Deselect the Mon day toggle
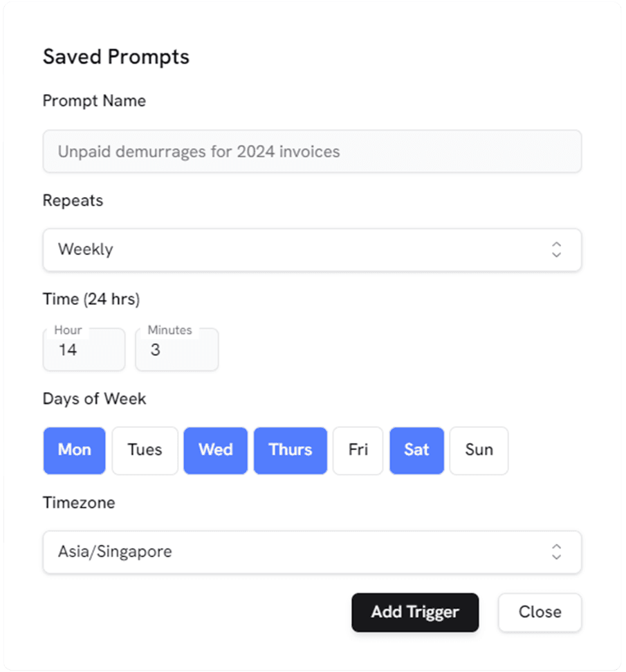The width and height of the screenshot is (626, 672). [x=75, y=450]
